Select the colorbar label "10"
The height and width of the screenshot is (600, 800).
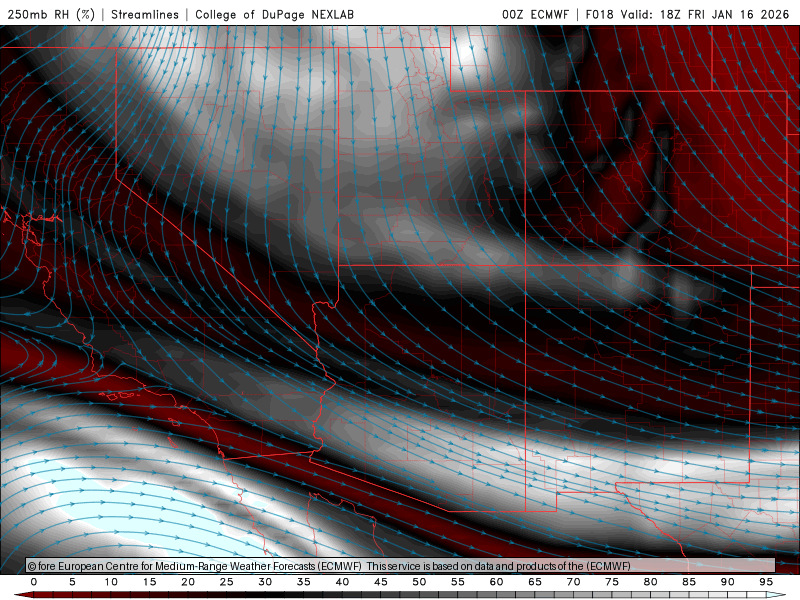tap(111, 582)
